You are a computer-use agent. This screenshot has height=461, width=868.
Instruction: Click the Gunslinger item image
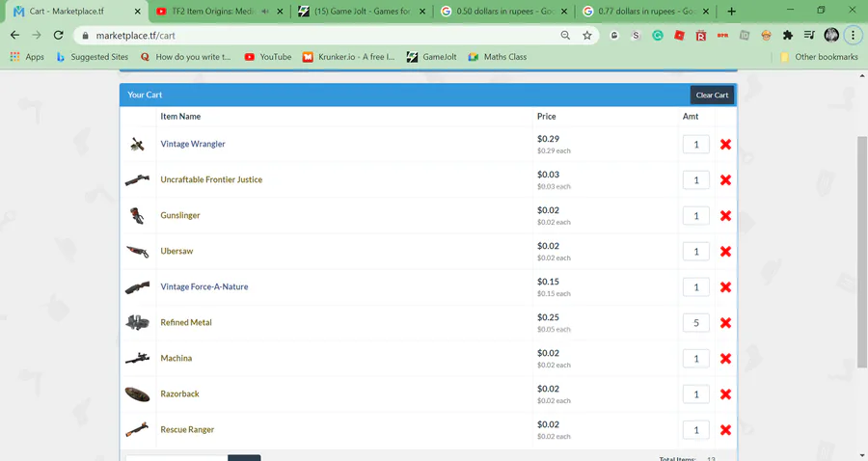point(137,216)
